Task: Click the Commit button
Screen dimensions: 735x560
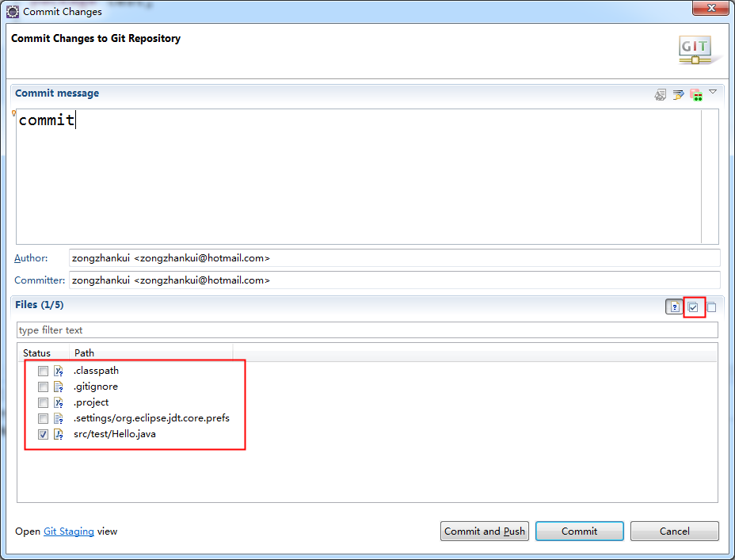Action: click(x=579, y=531)
